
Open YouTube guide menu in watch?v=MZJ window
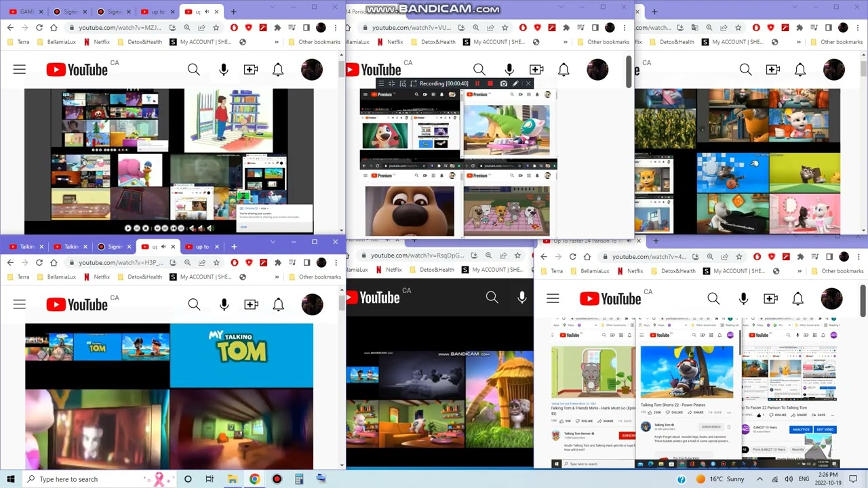coord(19,69)
